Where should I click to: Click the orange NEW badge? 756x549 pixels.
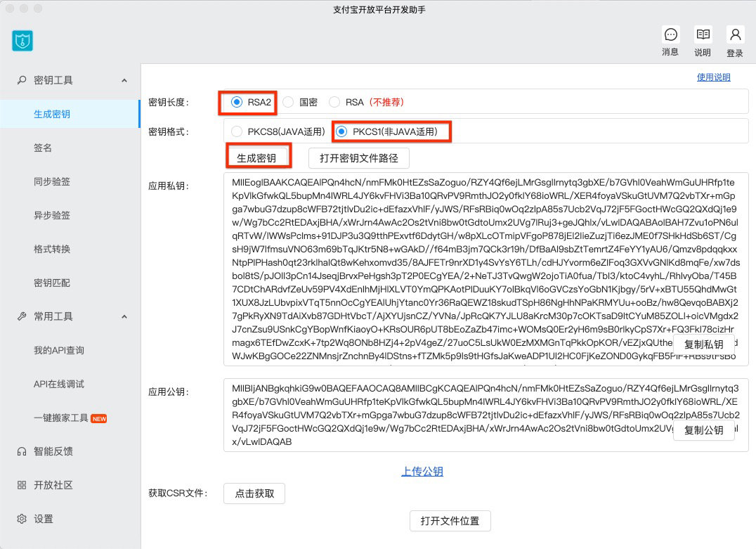coord(99,419)
